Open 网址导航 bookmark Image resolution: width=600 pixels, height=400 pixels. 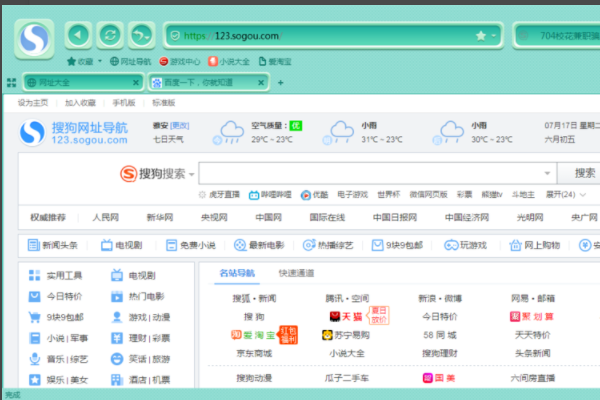click(x=130, y=61)
